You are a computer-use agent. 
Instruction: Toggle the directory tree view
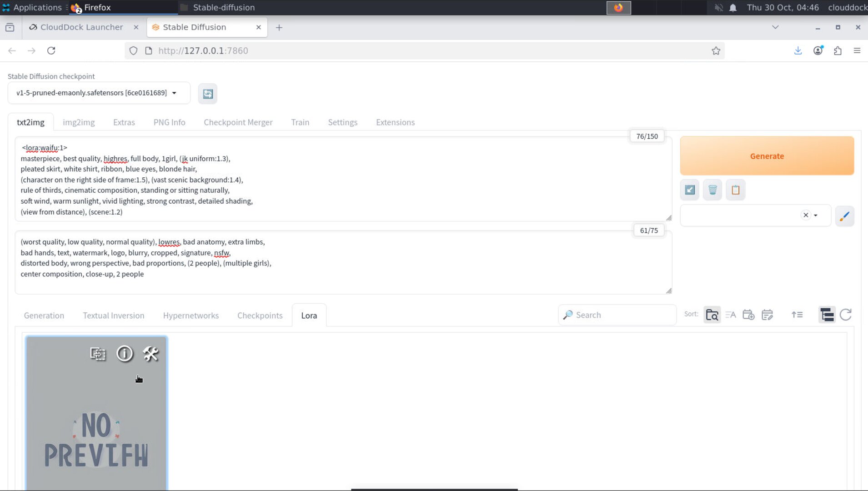(827, 315)
